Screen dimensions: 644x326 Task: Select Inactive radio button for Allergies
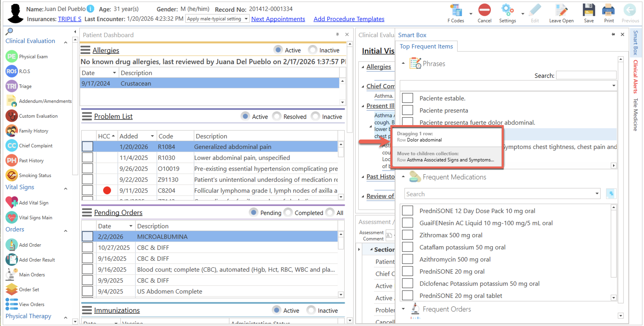(x=313, y=50)
